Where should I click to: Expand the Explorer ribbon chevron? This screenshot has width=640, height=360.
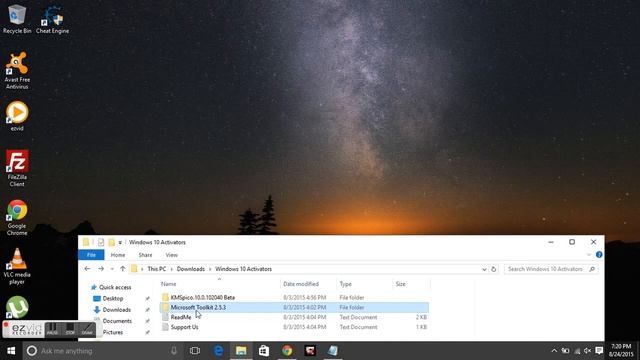point(589,255)
